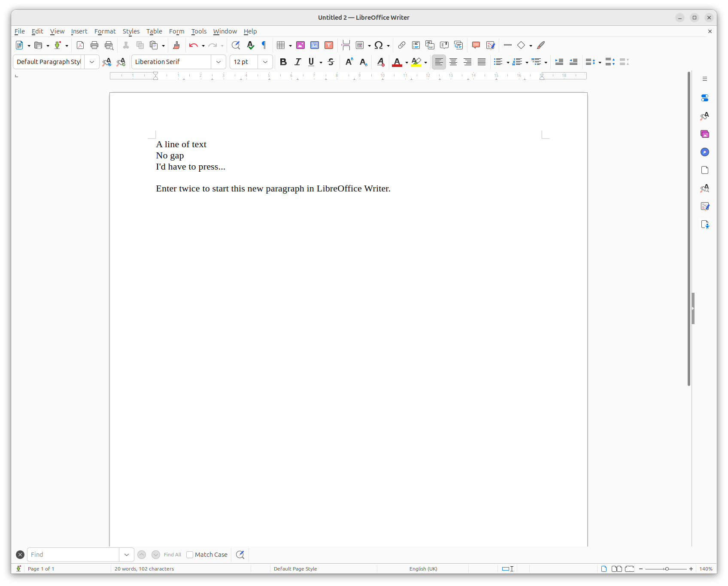Click into the Find text field

click(x=73, y=555)
